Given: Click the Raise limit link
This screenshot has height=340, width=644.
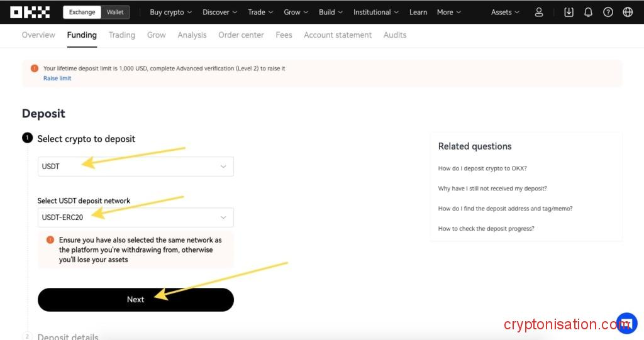Looking at the screenshot, I should 57,79.
